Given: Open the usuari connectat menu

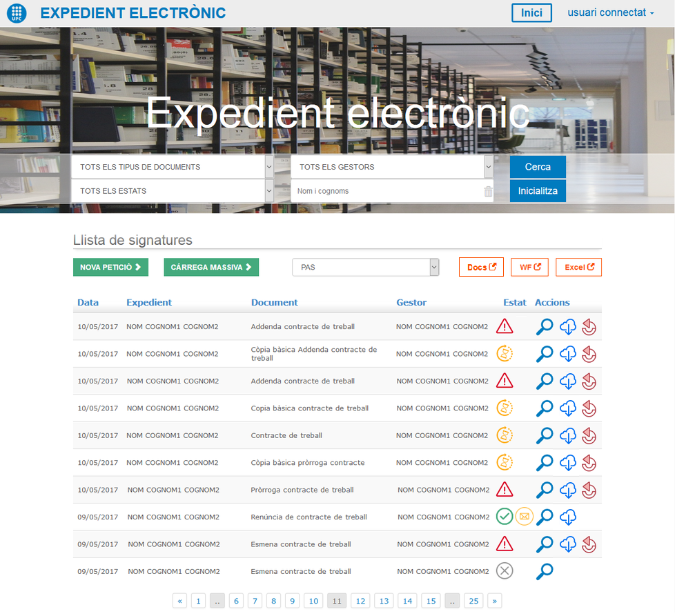Looking at the screenshot, I should [610, 13].
